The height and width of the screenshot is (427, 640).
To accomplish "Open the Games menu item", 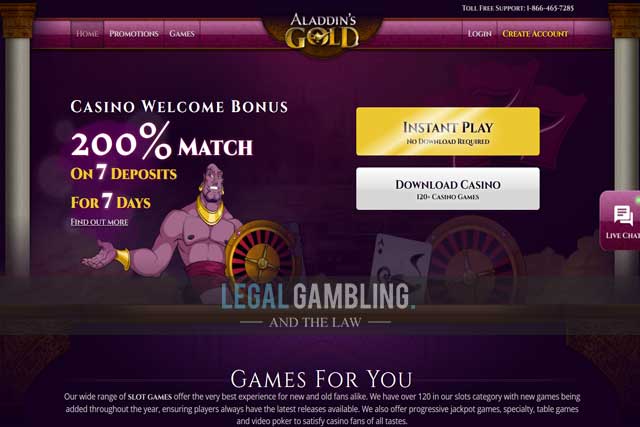I will click(x=182, y=34).
